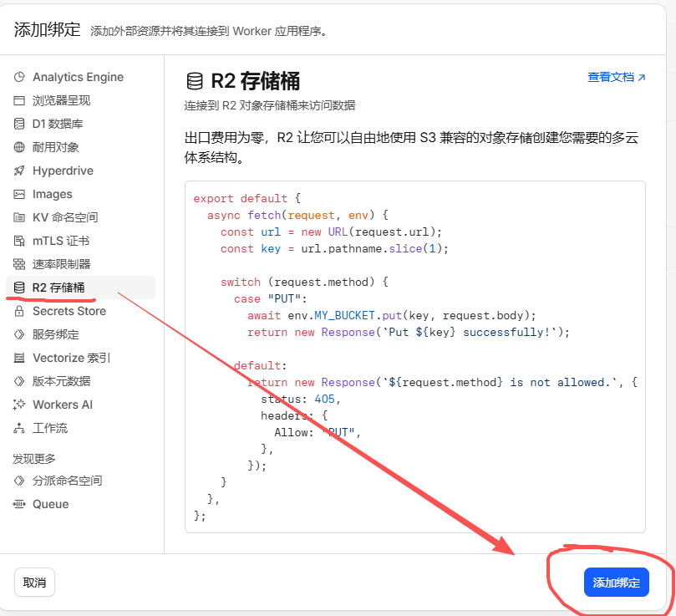
Task: Select Vectorize 索引 binding
Action: (71, 358)
